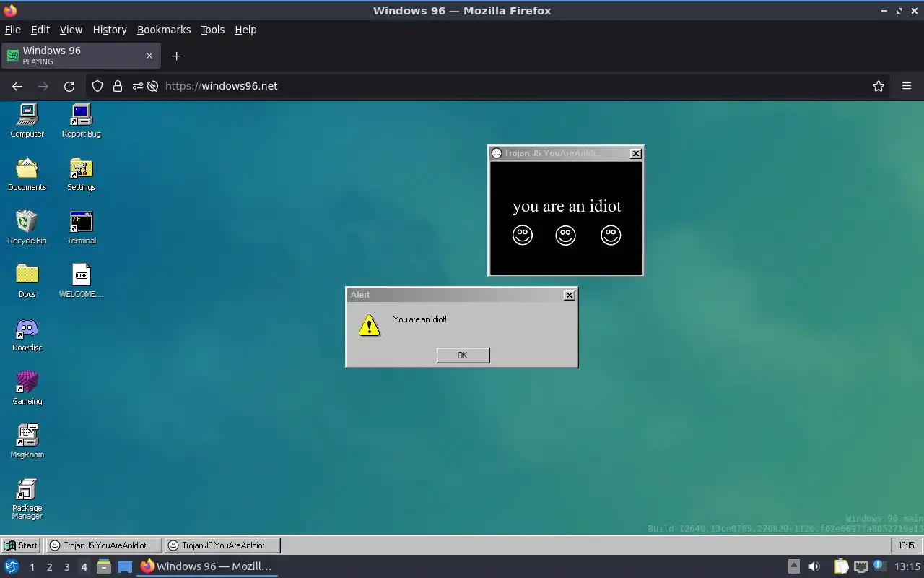
Task: Close the Alert dialog window
Action: (x=570, y=295)
